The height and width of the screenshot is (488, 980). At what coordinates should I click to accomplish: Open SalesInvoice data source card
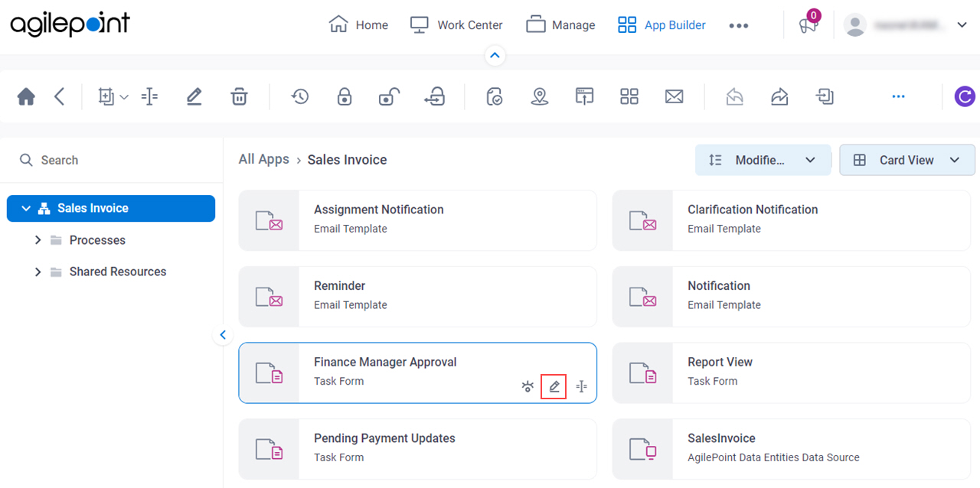coord(791,449)
